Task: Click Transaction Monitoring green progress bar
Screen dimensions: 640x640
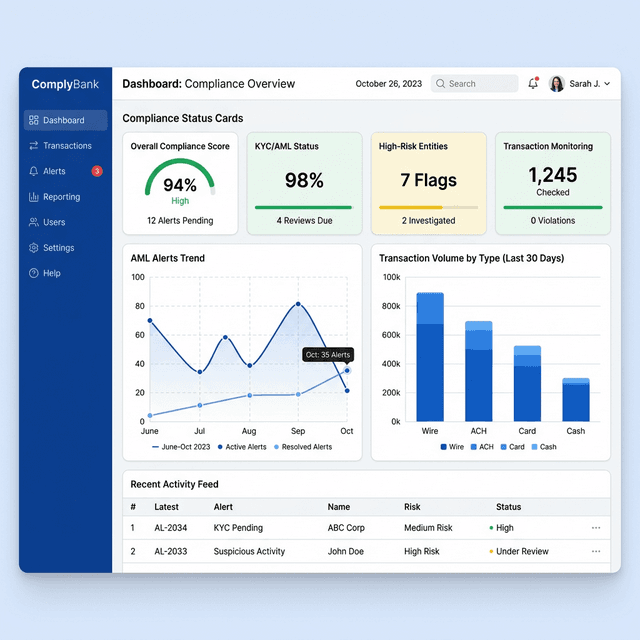Action: pyautogui.click(x=553, y=207)
